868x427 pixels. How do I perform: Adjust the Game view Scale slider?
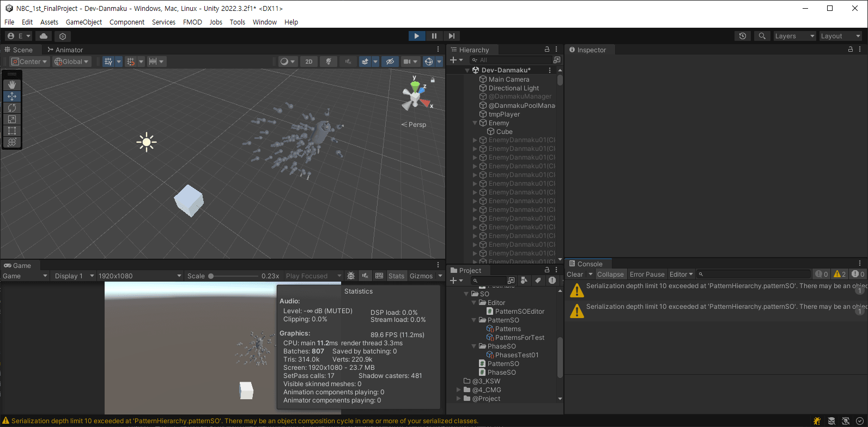click(x=211, y=276)
